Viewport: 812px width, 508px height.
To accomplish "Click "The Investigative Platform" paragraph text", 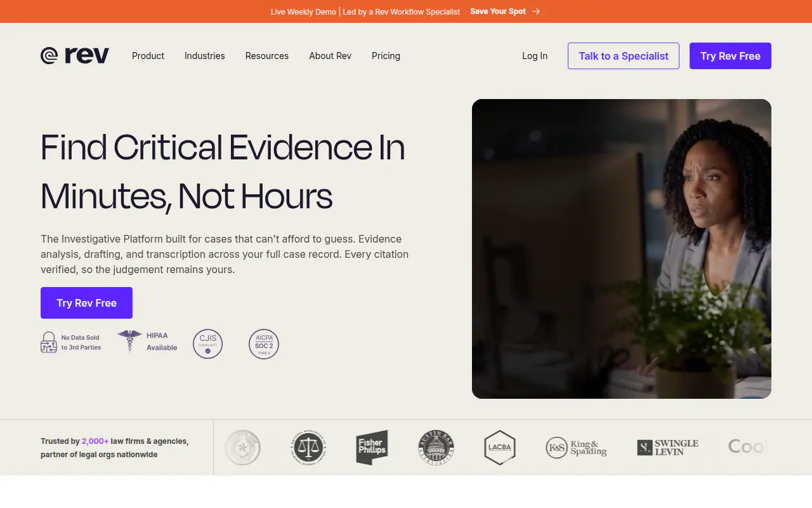I will click(225, 254).
